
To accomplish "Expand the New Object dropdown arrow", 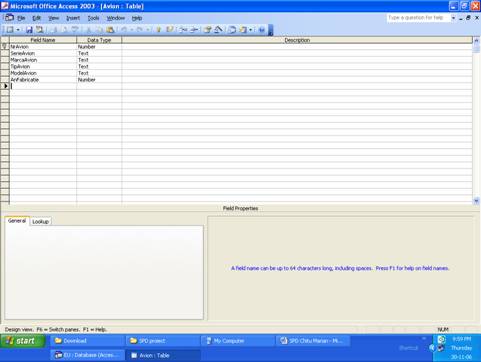I will 251,30.
